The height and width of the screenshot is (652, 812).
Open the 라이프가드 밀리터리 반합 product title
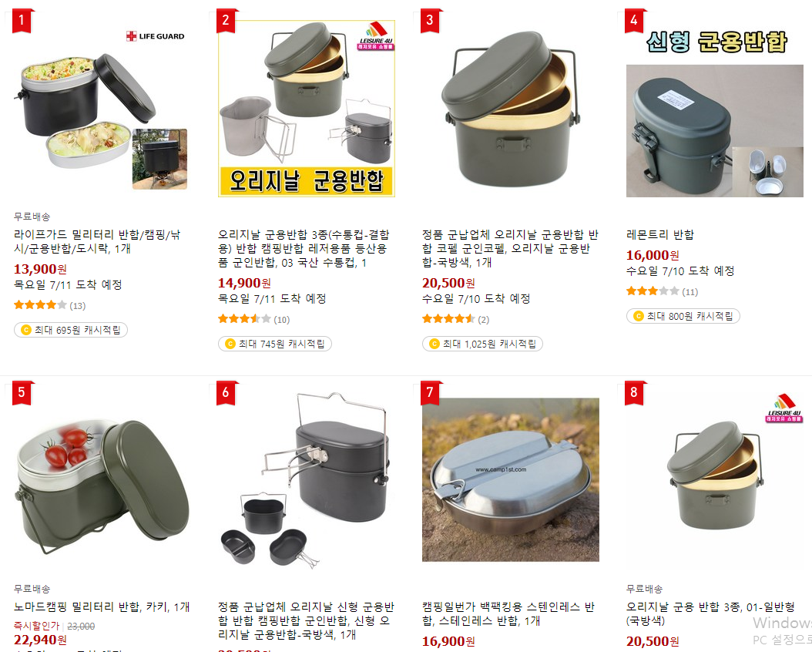pyautogui.click(x=97, y=241)
